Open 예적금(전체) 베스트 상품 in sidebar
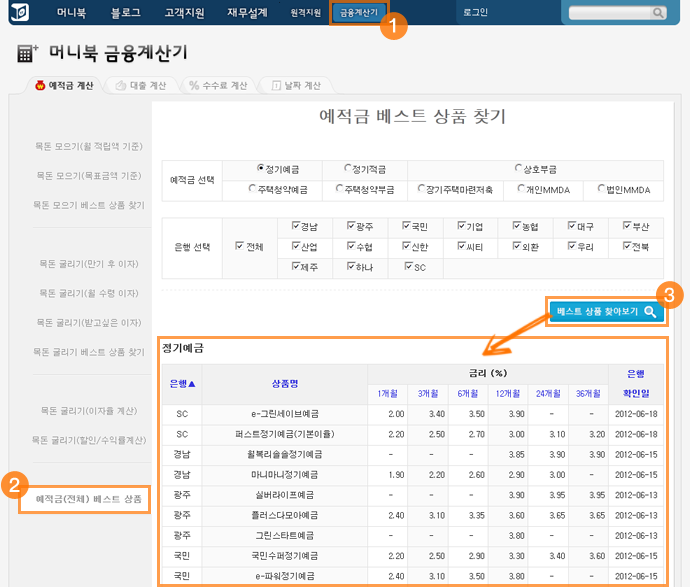Image resolution: width=690 pixels, height=587 pixels. (x=89, y=498)
